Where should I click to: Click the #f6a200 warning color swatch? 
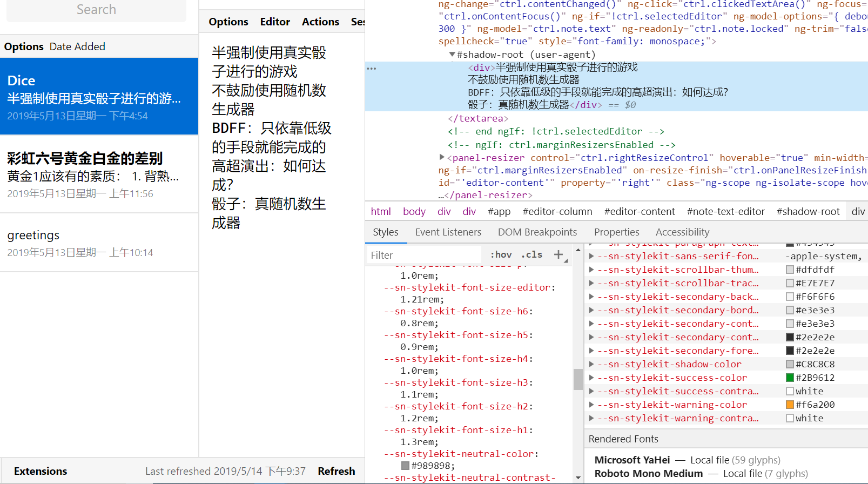point(790,405)
